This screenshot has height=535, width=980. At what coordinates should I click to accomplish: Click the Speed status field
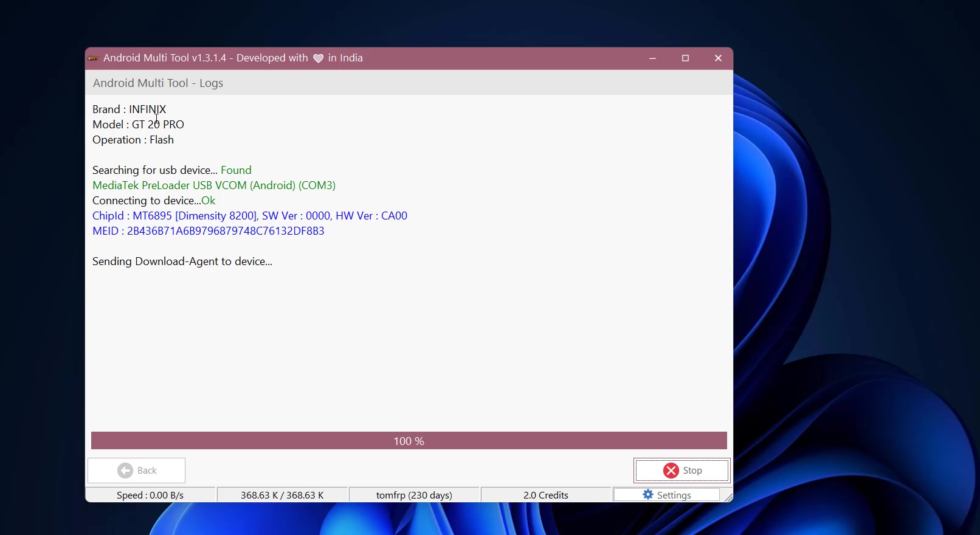pyautogui.click(x=150, y=495)
